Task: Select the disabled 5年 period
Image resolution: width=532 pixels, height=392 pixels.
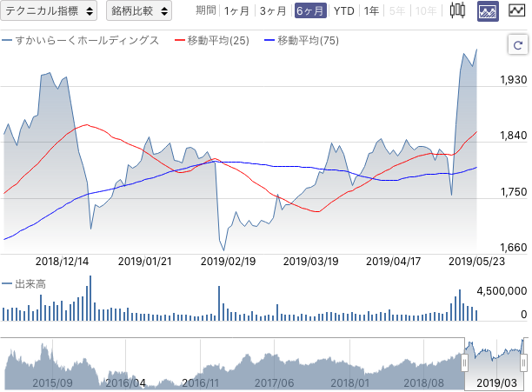Action: 397,10
